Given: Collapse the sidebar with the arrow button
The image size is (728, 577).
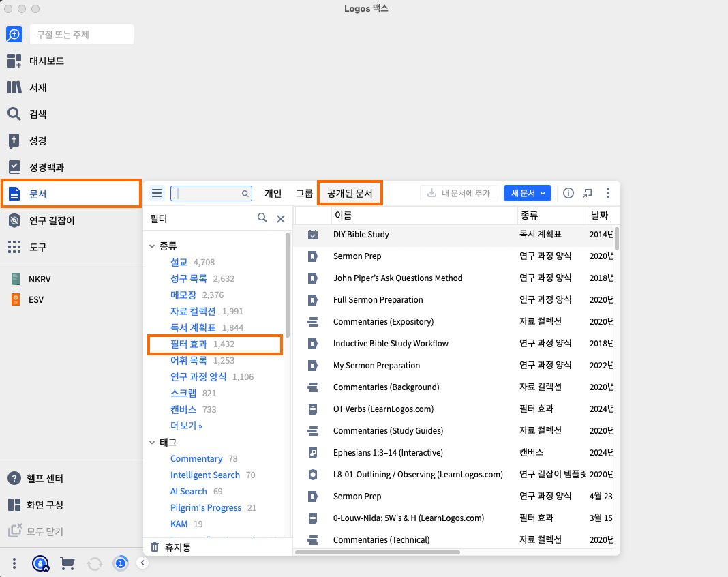Looking at the screenshot, I should click(x=142, y=563).
